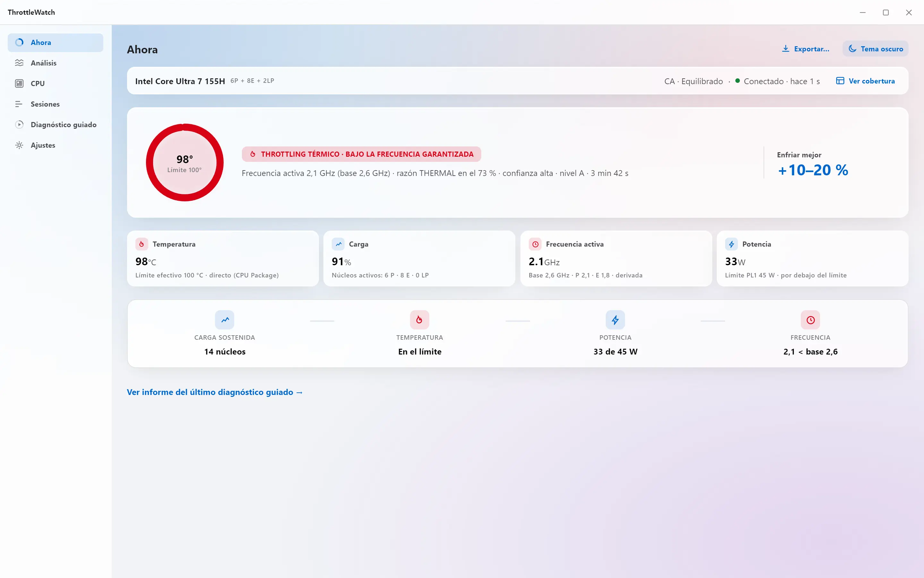Click the 6P + 8E + 2LP core label
The image size is (924, 578).
tap(252, 81)
